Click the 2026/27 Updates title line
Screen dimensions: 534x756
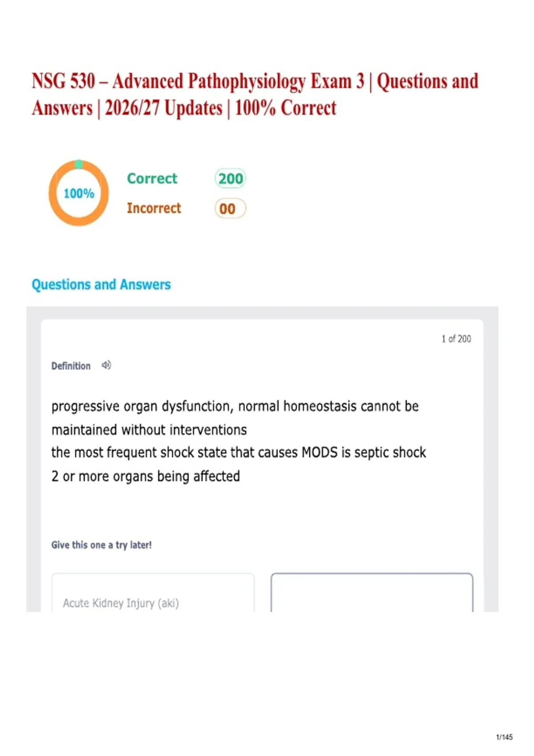coord(184,108)
